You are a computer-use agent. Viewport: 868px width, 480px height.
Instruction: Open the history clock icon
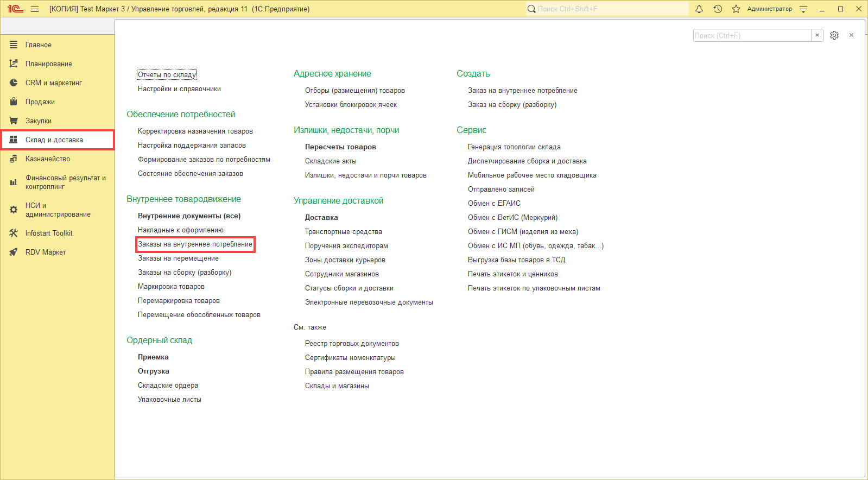point(718,9)
